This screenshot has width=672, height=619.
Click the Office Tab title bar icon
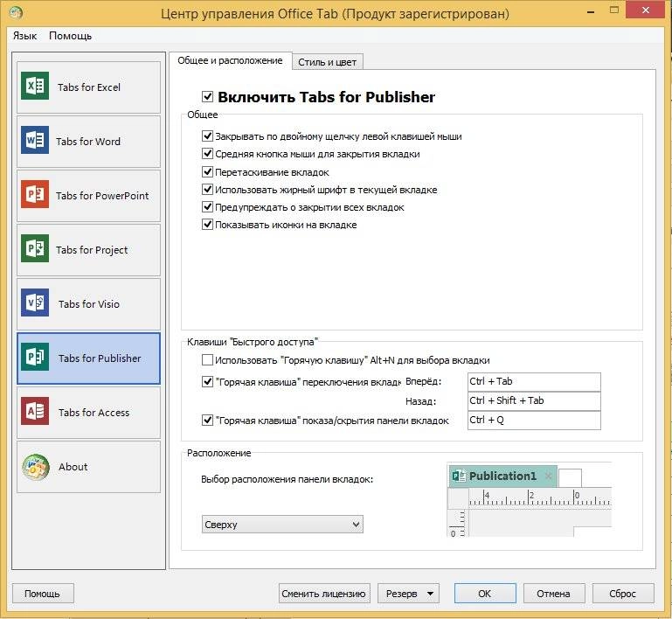(16, 13)
